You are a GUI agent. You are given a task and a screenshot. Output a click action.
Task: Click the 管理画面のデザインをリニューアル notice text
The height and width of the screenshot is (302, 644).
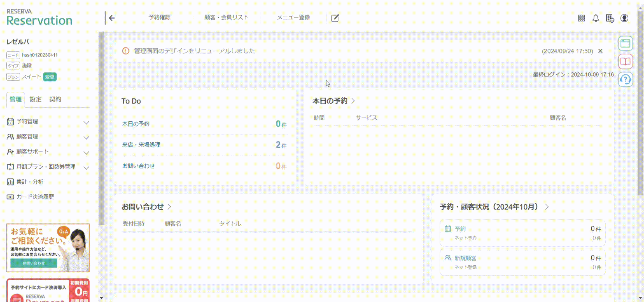pyautogui.click(x=194, y=51)
